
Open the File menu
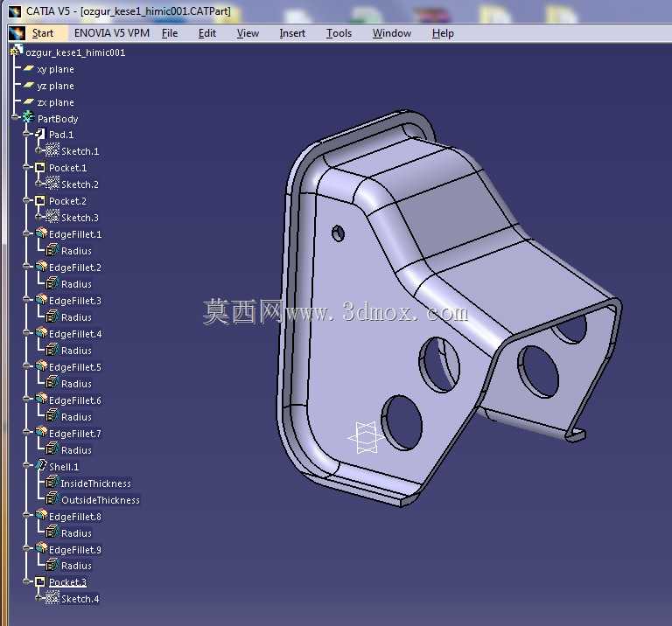(x=170, y=33)
